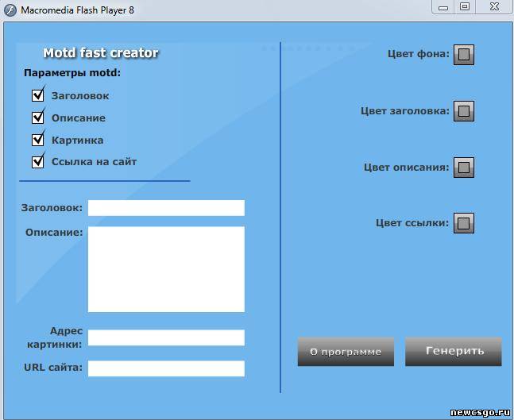
Task: Open the Цвет описания color swatch
Action: 464,168
